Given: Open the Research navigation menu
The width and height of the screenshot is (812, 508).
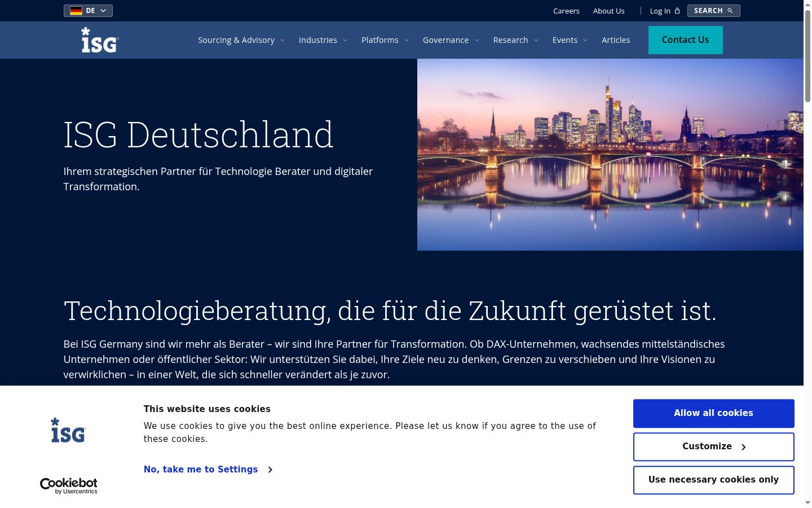Looking at the screenshot, I should (516, 40).
